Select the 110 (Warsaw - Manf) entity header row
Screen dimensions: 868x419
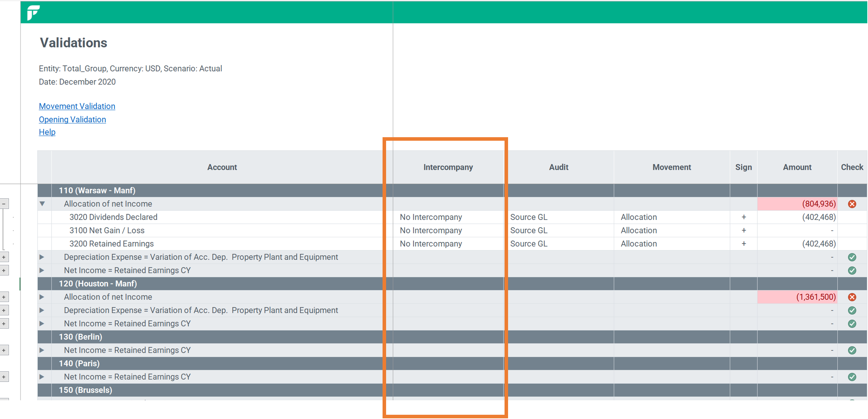[x=452, y=191]
